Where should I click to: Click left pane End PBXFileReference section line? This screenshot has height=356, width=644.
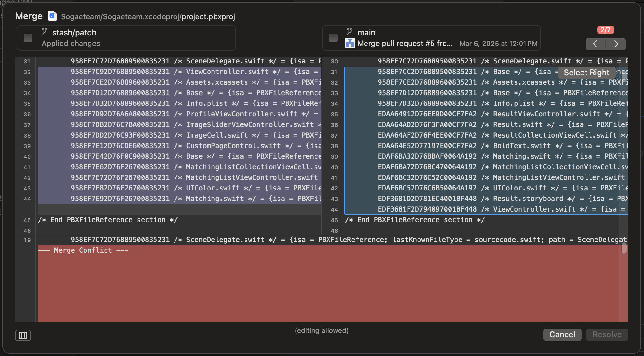point(108,220)
